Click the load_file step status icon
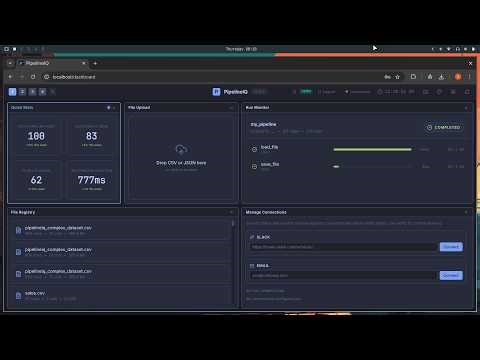The height and width of the screenshot is (360, 480). 254,149
